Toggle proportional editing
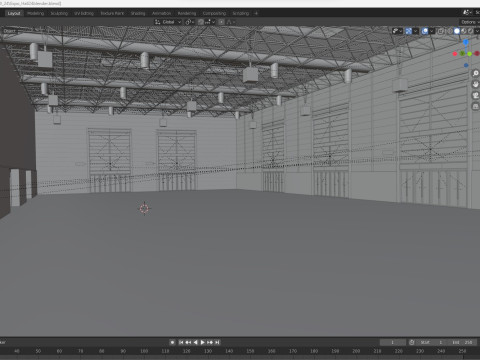 (221, 22)
